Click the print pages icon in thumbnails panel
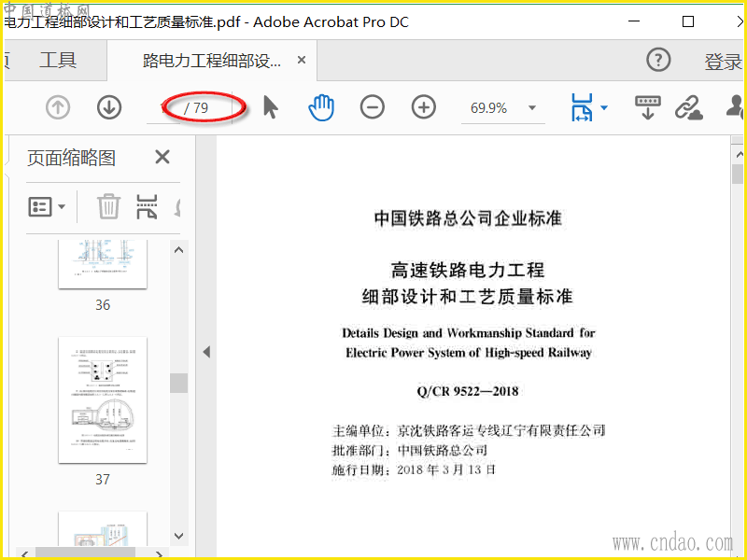Image resolution: width=747 pixels, height=560 pixels. coord(147,206)
